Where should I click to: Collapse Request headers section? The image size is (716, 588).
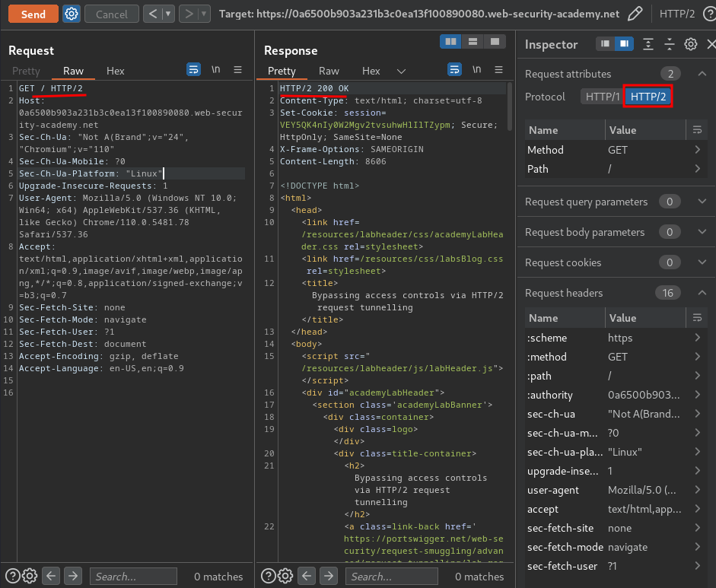pos(702,293)
